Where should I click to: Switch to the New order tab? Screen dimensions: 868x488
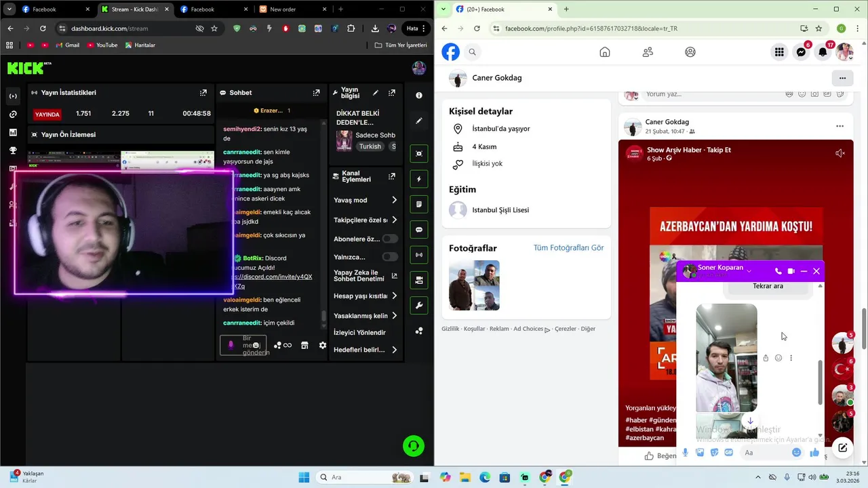coord(294,9)
